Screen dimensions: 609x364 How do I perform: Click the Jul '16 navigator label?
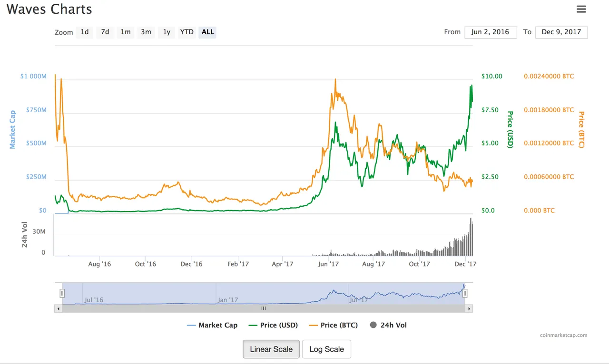94,300
